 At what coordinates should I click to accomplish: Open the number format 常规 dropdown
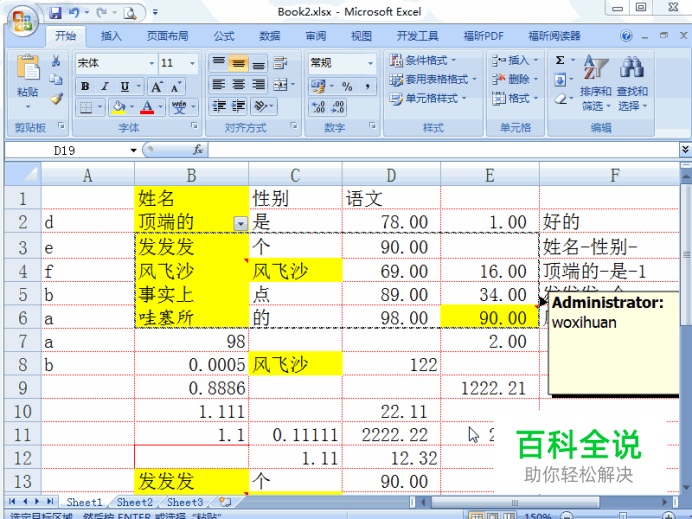tap(371, 64)
